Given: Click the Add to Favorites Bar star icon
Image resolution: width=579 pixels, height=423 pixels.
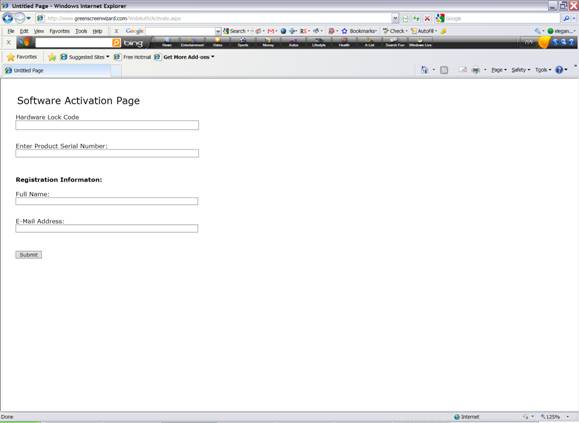Looking at the screenshot, I should pos(52,57).
